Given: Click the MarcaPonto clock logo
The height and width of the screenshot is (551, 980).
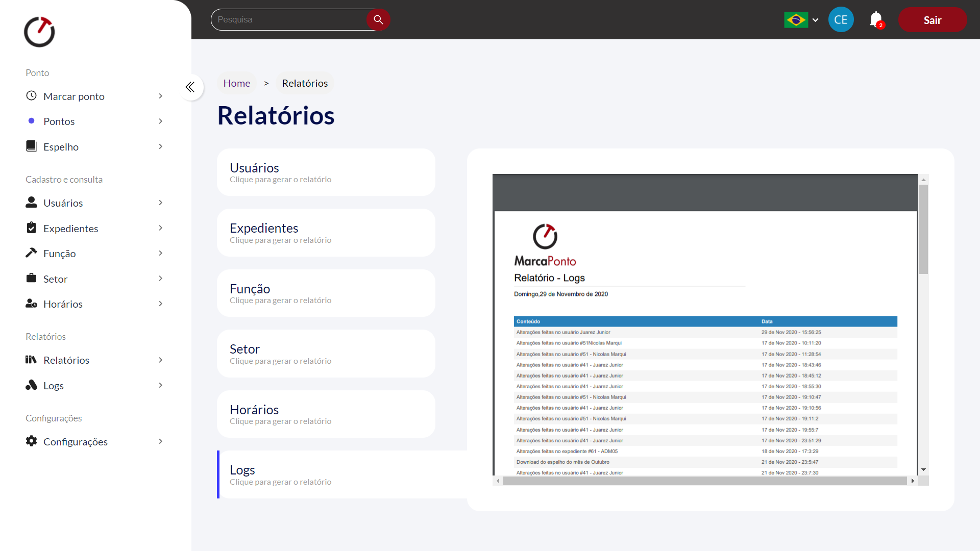Looking at the screenshot, I should pyautogui.click(x=39, y=32).
